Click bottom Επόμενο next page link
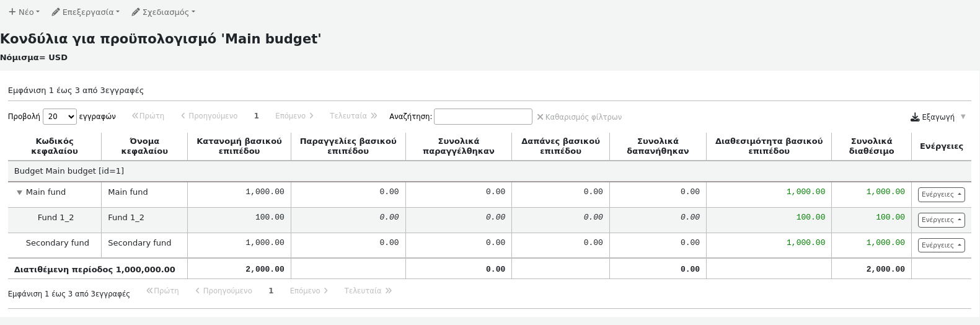Screen dimensions: 980x325 click(309, 291)
